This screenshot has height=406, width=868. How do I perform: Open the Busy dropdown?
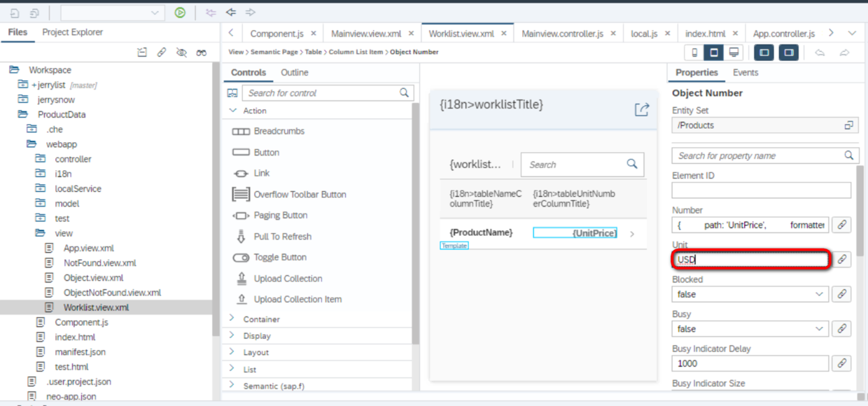tap(820, 329)
